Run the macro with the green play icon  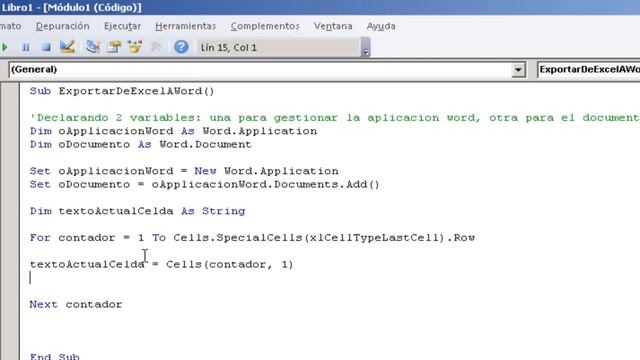(5, 47)
